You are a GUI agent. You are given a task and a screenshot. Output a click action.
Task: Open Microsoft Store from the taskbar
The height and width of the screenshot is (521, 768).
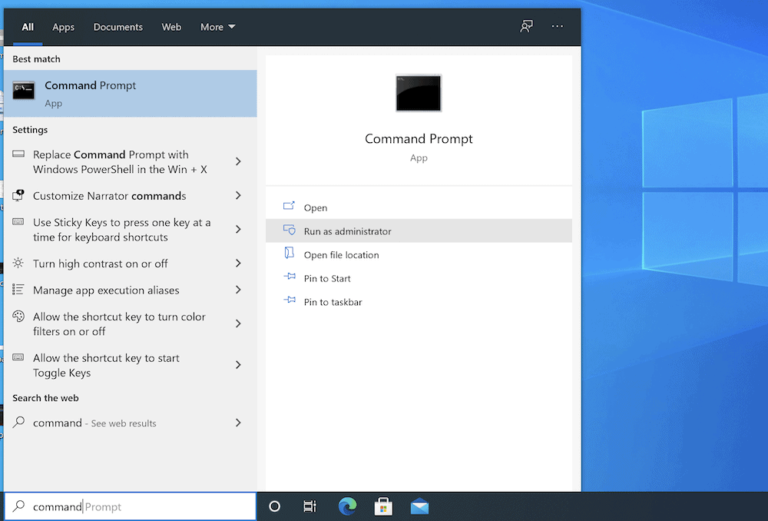tap(383, 507)
